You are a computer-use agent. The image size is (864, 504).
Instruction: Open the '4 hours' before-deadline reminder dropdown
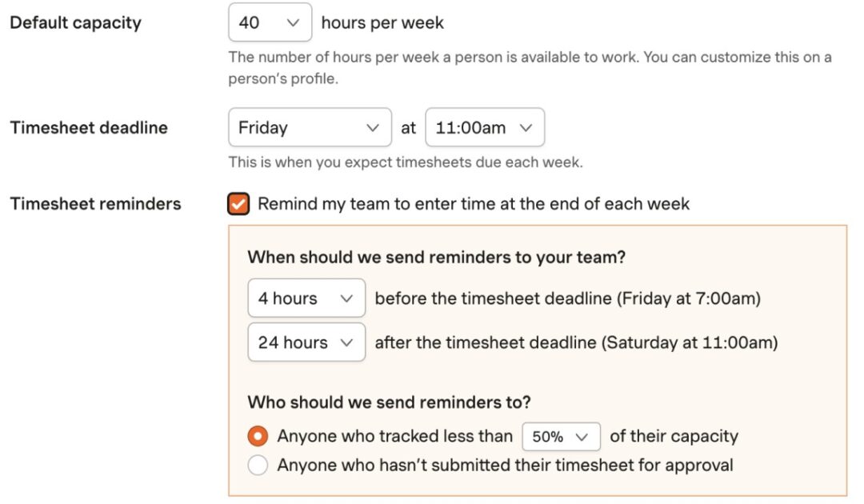click(x=306, y=298)
